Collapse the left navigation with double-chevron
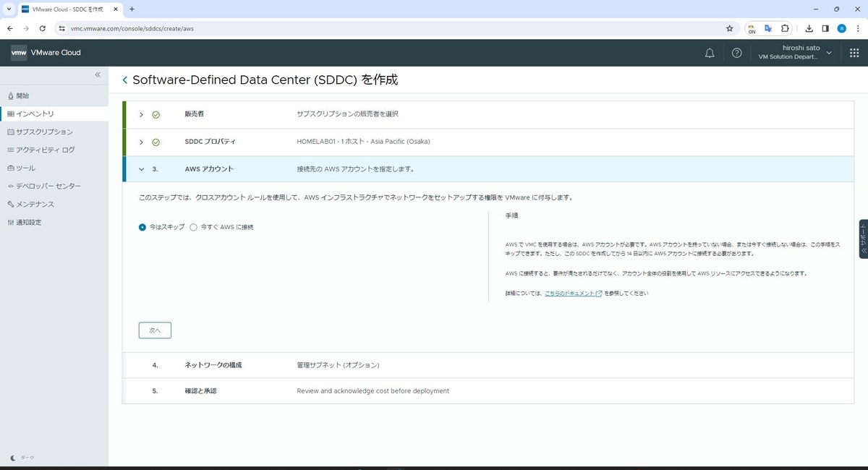The image size is (868, 470). click(98, 74)
